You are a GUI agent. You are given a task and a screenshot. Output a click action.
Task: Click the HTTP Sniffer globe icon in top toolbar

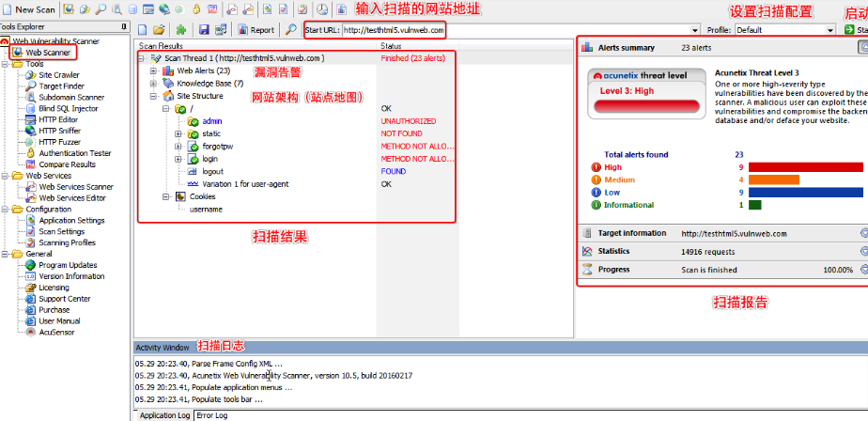click(163, 9)
